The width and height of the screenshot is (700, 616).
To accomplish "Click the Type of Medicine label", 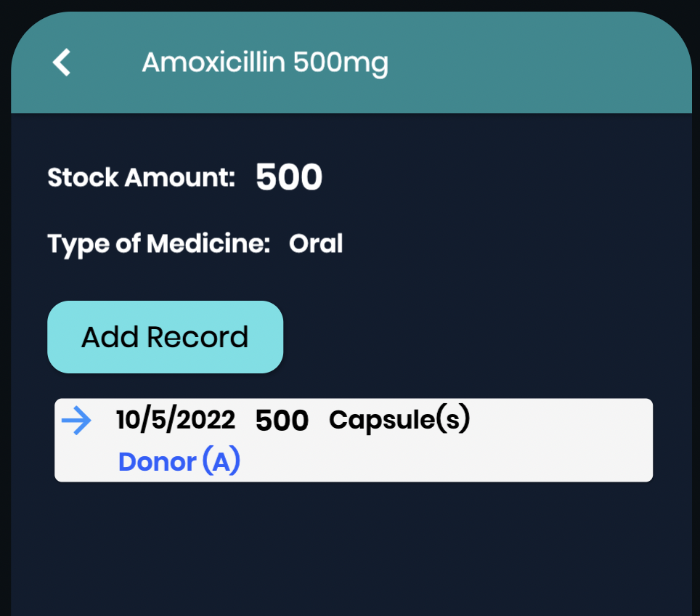I will [x=159, y=244].
